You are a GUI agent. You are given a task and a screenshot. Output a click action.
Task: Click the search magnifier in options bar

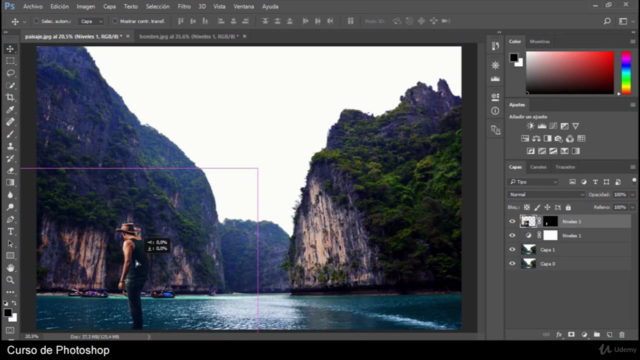pyautogui.click(x=607, y=21)
